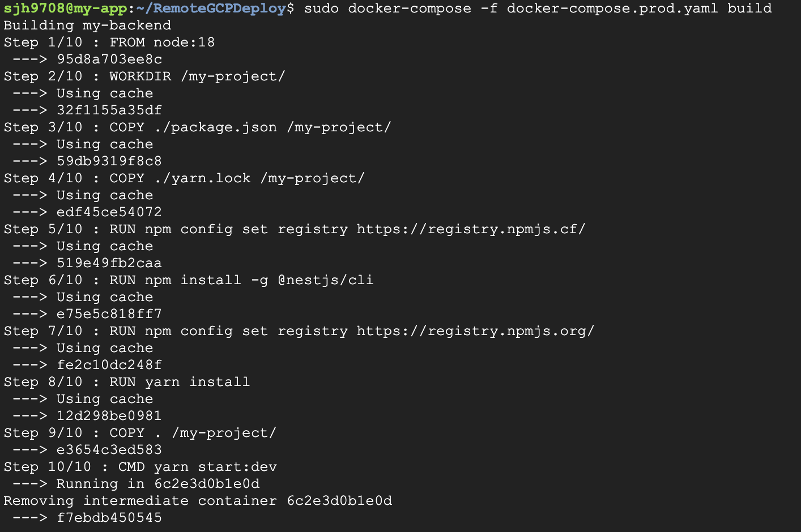
Task: Click the path '~/RemoteGCPDeploy' in the prompt
Action: (x=211, y=8)
